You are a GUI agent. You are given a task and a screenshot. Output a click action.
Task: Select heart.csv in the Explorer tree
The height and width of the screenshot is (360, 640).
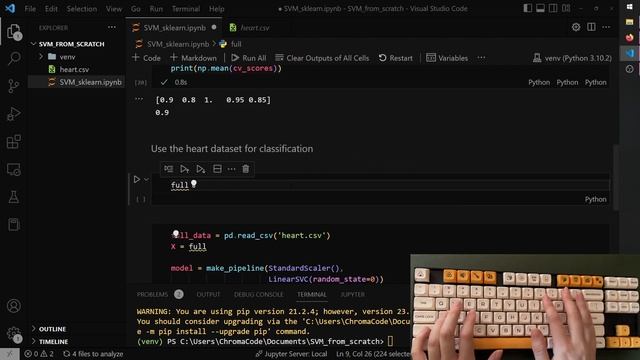click(74, 69)
